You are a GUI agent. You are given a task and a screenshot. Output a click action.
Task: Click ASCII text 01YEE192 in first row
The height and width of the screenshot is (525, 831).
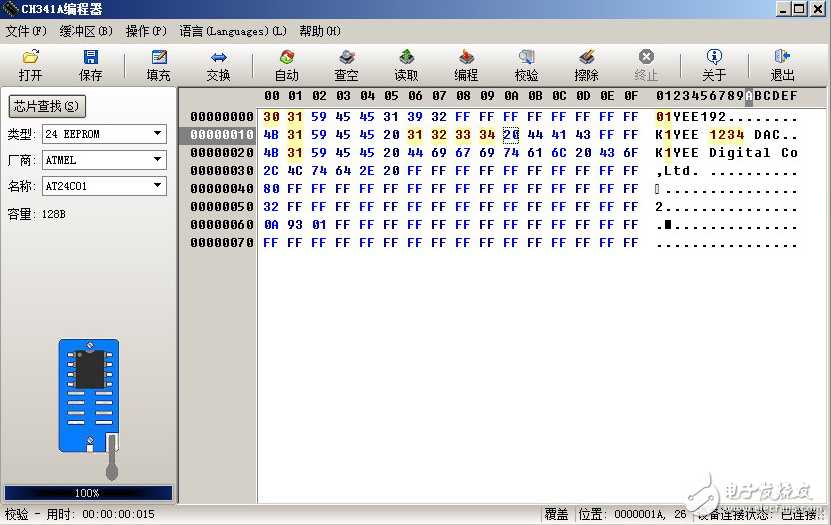click(x=691, y=117)
